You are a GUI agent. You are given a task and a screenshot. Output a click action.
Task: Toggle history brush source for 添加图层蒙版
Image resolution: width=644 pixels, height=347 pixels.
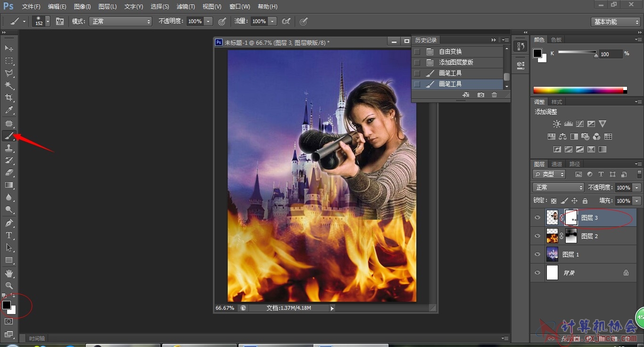coord(417,62)
